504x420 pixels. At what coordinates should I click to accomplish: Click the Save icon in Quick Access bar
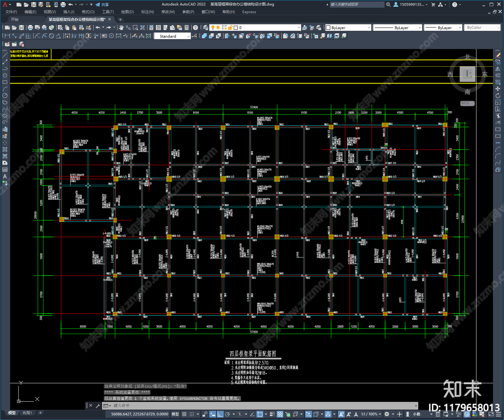pos(33,4)
